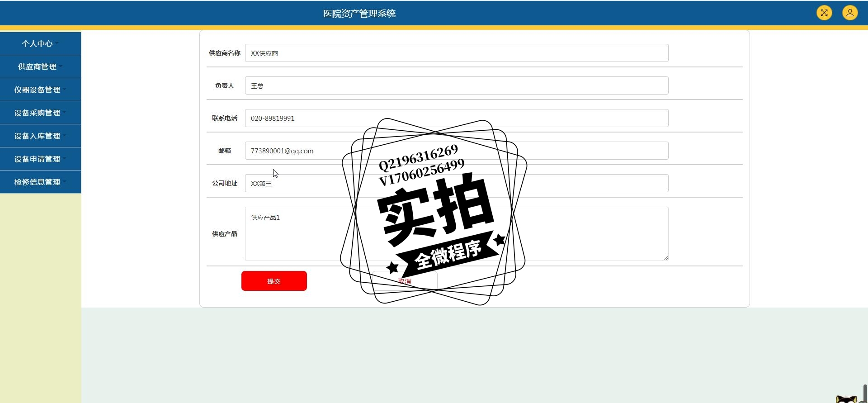
Task: Click the 医院资产管理系统 header title
Action: 359,14
